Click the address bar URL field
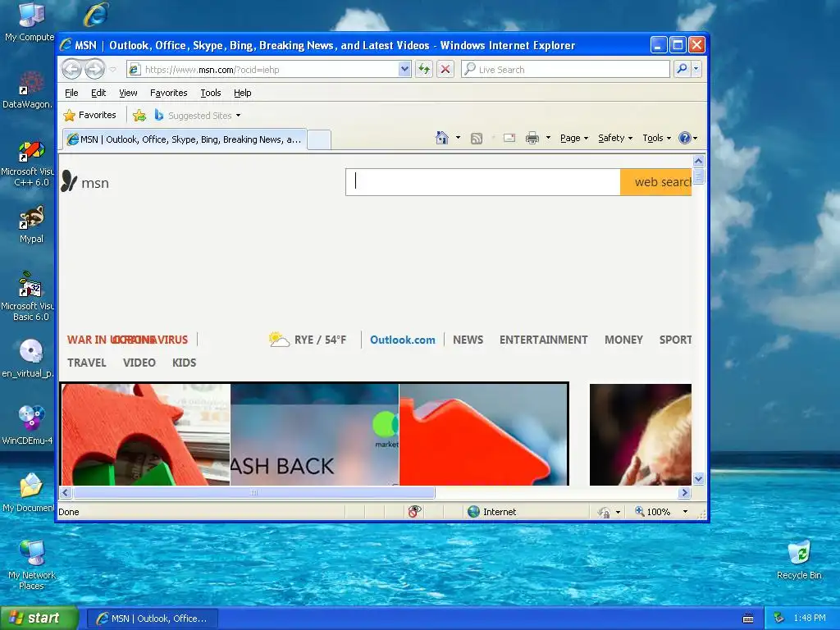This screenshot has height=630, width=840. point(263,70)
